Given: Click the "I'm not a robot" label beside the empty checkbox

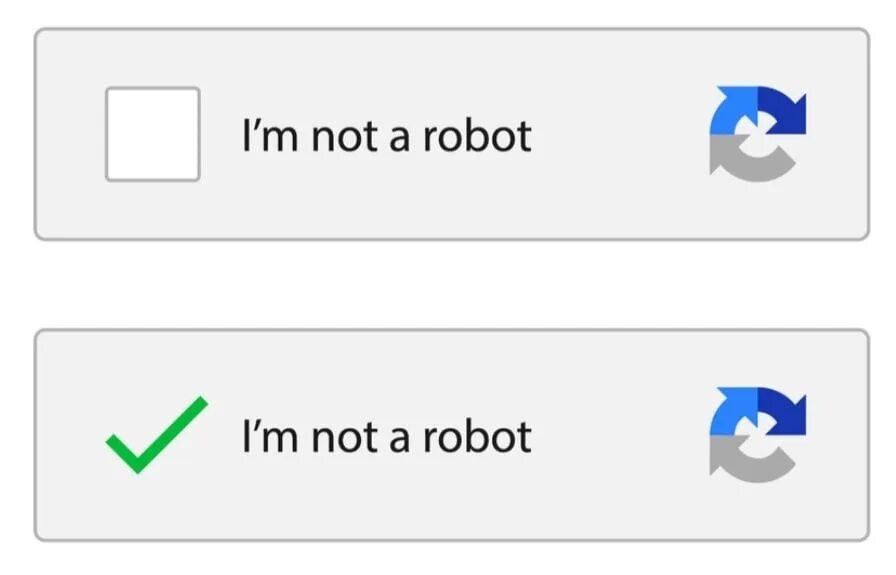Looking at the screenshot, I should coord(386,135).
